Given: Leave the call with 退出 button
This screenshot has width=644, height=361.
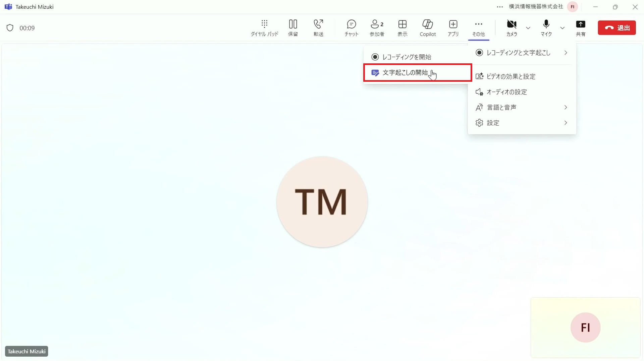Looking at the screenshot, I should pos(616,28).
